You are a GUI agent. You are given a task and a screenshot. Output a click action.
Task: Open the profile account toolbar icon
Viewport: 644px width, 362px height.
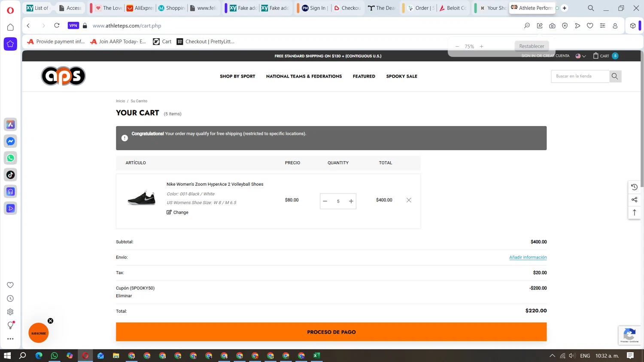point(615,26)
